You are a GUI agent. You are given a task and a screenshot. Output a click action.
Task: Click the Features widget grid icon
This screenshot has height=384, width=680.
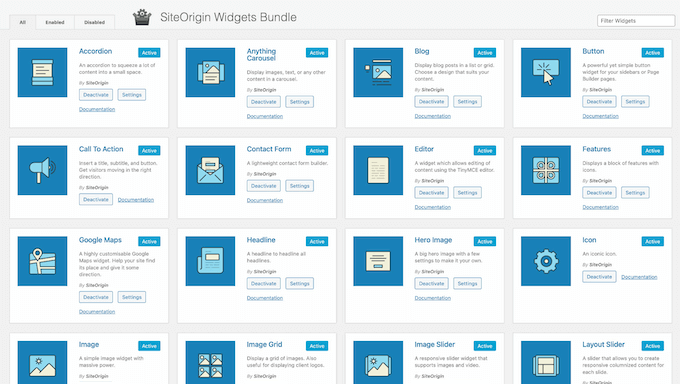546,170
